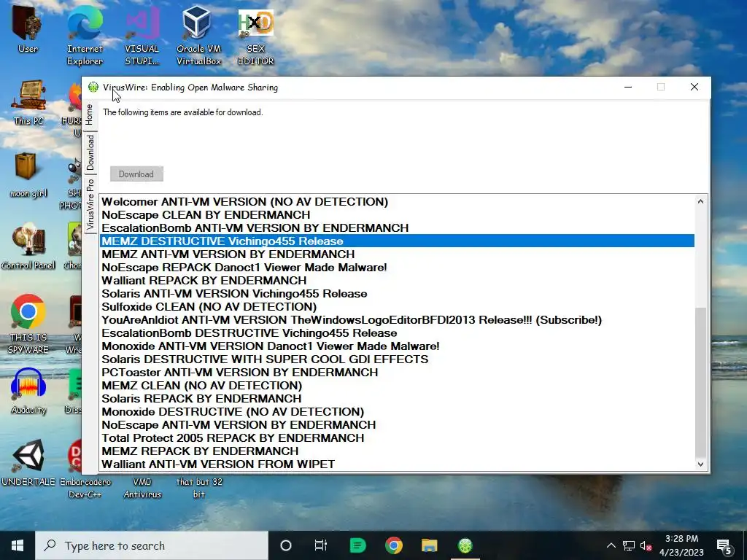This screenshot has width=747, height=560.
Task: Select the 'that but 32 bit' desktop label
Action: (x=199, y=488)
